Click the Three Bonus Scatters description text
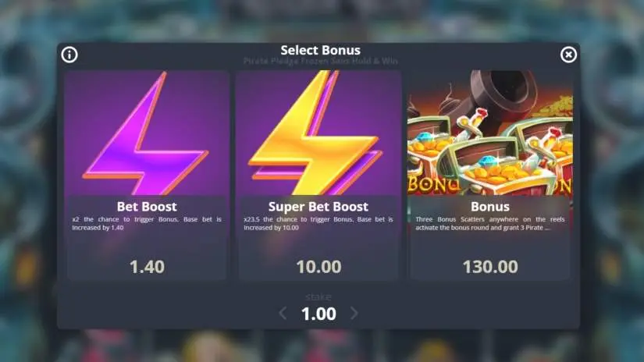The width and height of the screenshot is (644, 362). tap(490, 223)
